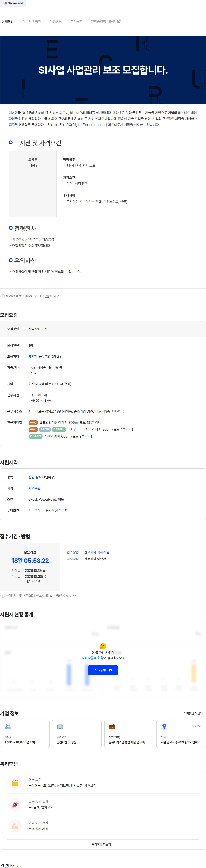Click 주5일제, 연차제도 benefits text
This screenshot has width=206, height=868.
point(41,807)
